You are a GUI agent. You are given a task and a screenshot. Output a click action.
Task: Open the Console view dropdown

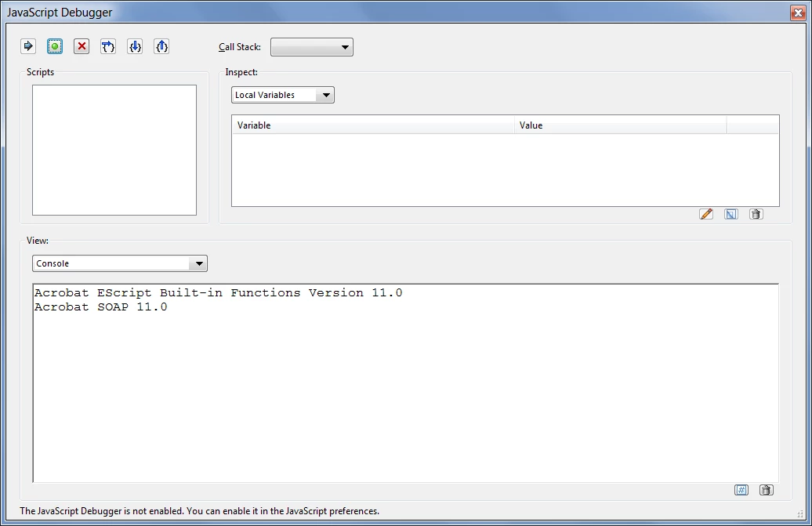point(120,263)
